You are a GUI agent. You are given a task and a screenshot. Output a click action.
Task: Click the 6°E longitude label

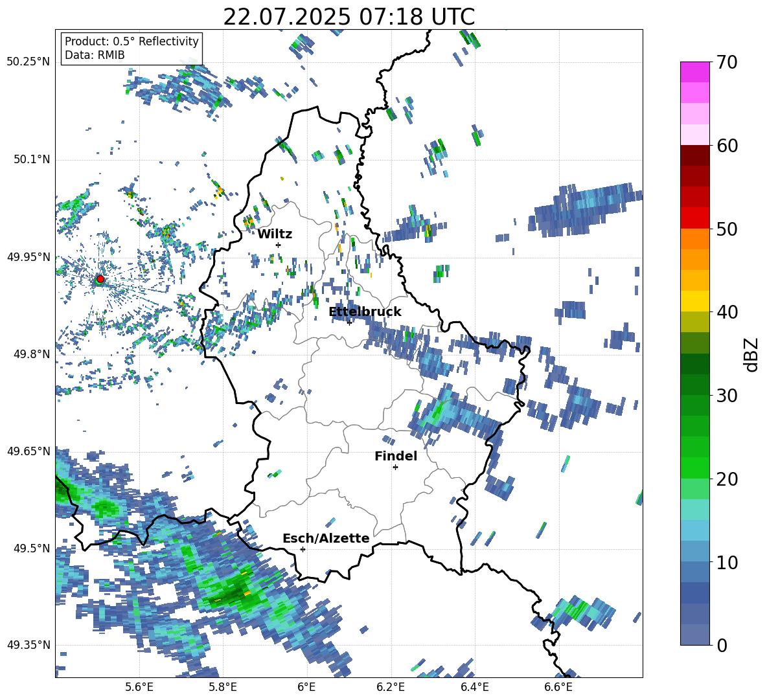(x=306, y=687)
